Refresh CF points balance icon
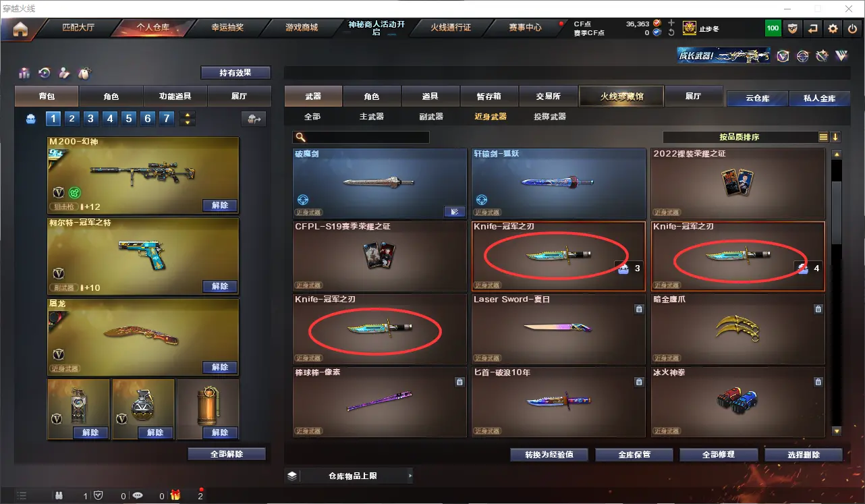This screenshot has height=504, width=865. point(671,32)
